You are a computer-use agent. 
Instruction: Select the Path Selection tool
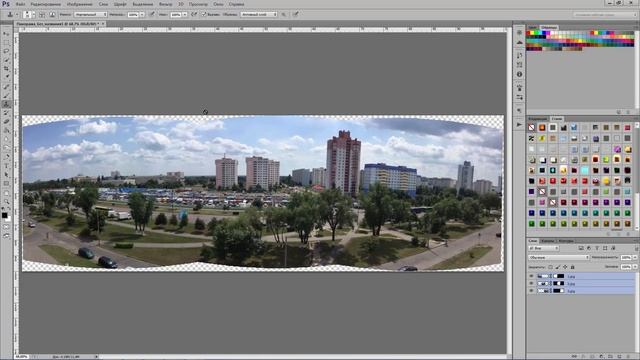click(x=6, y=174)
